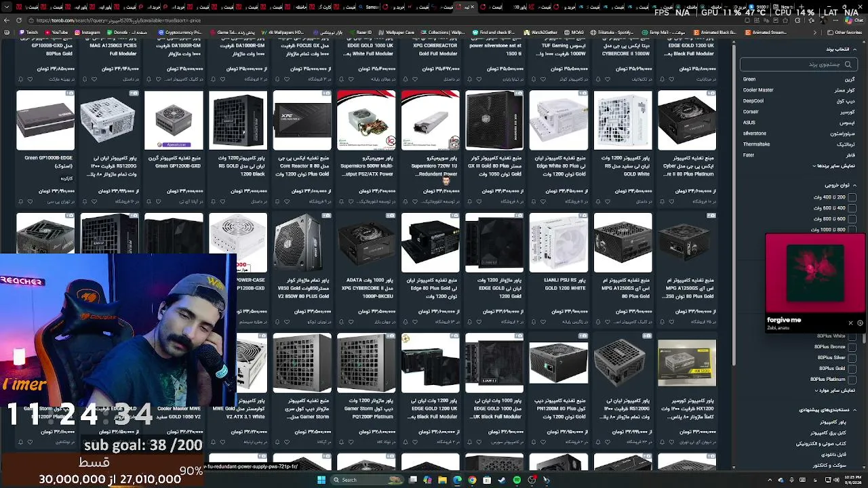Click the heart icon under Green GP1000B-EDE

(31, 201)
